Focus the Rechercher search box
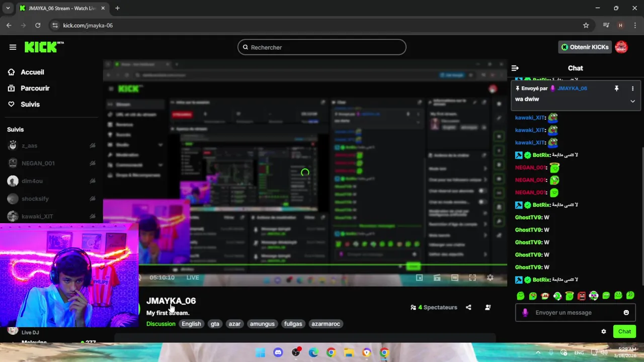Screen dimensions: 644x362 [322, 47]
